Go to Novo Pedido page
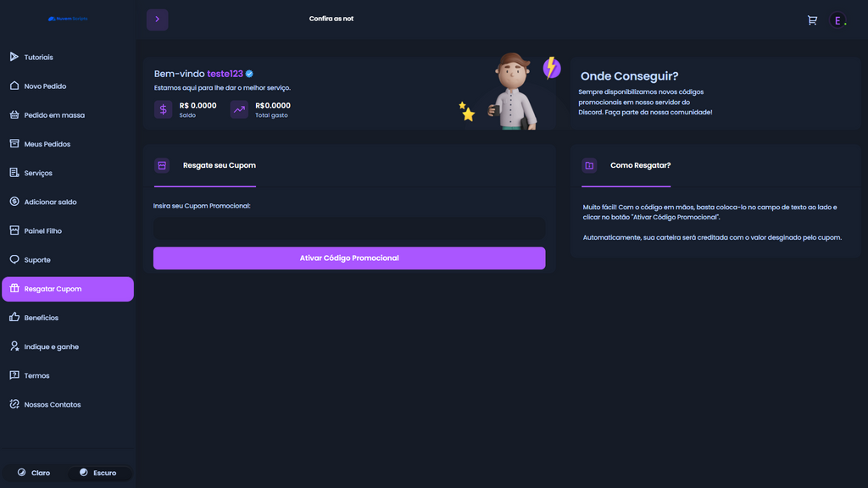The width and height of the screenshot is (868, 488). click(45, 86)
